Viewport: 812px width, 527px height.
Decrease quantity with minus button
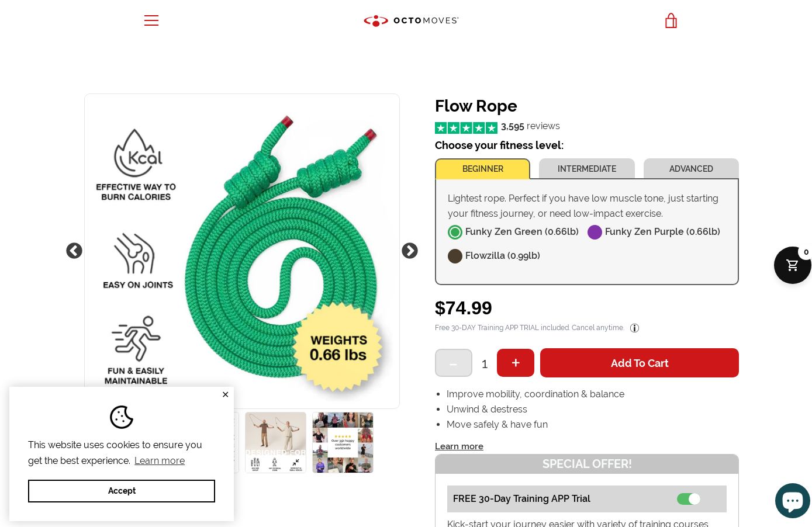point(453,363)
